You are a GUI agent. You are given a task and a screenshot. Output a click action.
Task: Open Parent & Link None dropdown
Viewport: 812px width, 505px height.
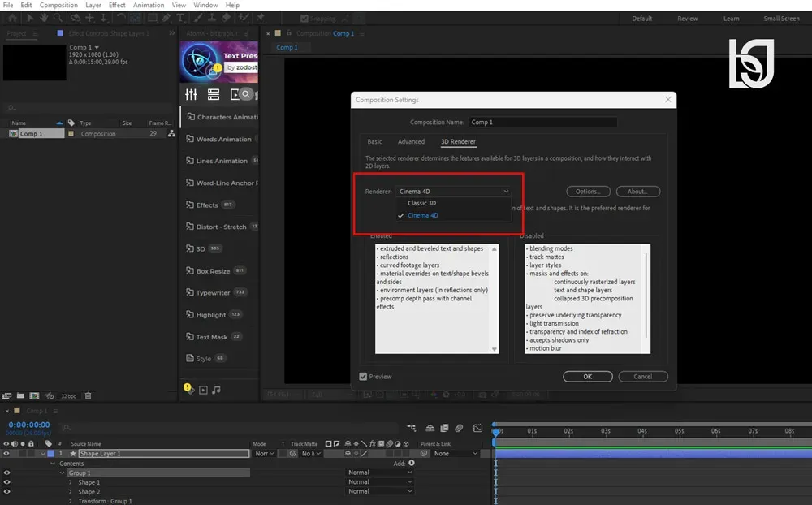tap(456, 453)
